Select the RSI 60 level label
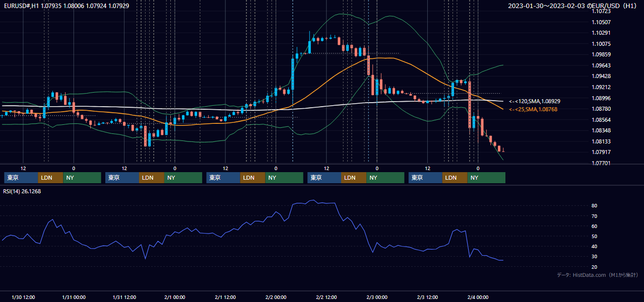The height and width of the screenshot is (302, 644). pos(595,226)
